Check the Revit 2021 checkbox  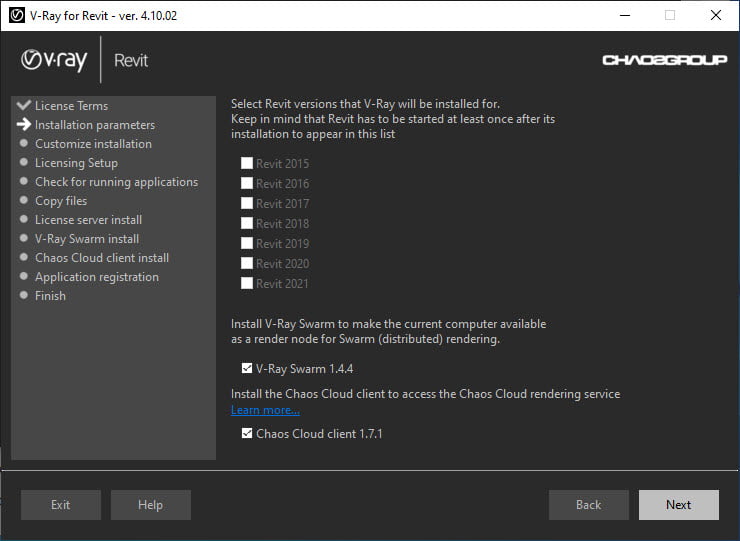(x=247, y=283)
